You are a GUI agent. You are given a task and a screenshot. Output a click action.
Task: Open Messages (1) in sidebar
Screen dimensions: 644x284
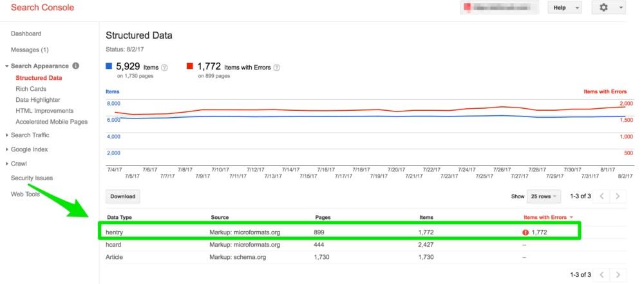click(30, 50)
